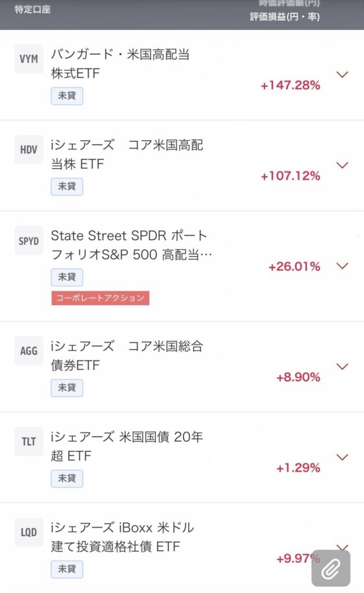Click the VYM ticker icon
The height and width of the screenshot is (593, 364).
29,59
